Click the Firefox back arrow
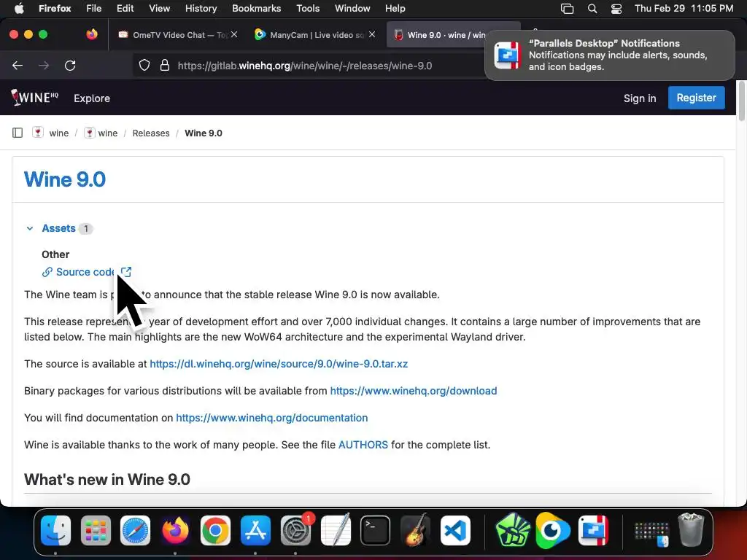The image size is (747, 560). pos(18,66)
